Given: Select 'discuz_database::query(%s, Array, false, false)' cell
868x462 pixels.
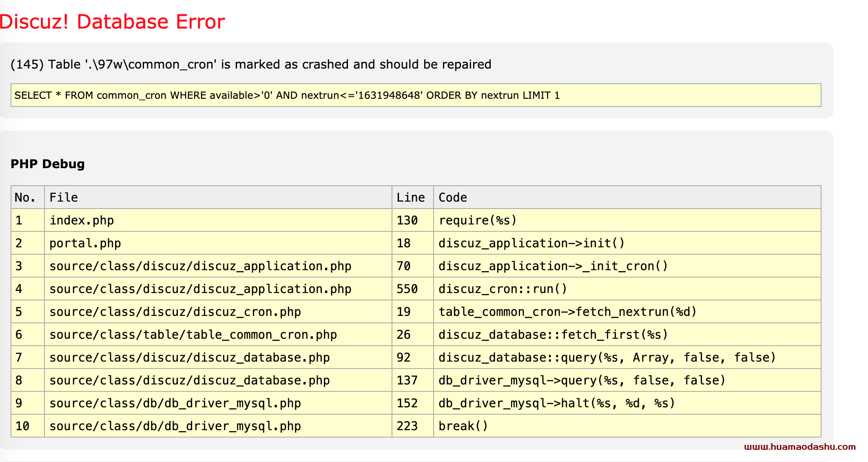Looking at the screenshot, I should tap(627, 358).
